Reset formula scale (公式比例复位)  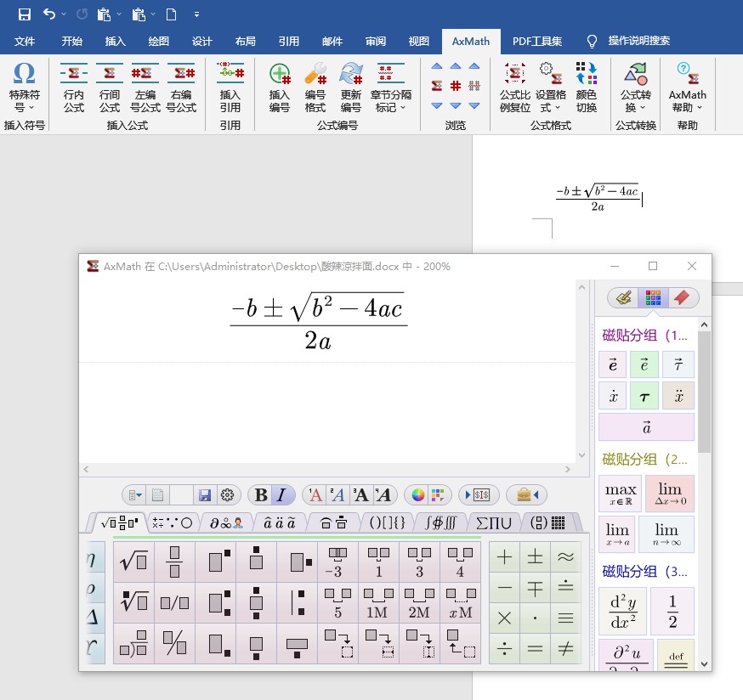click(x=515, y=88)
